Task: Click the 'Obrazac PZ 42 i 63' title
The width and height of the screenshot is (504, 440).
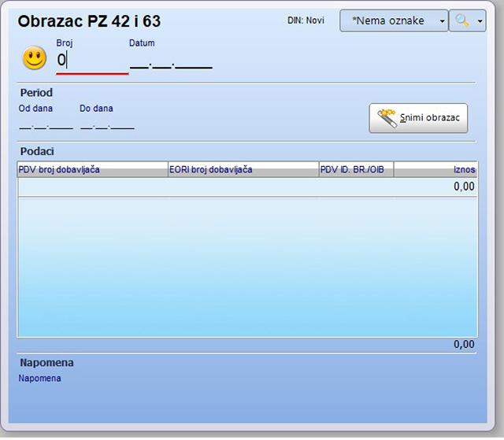Action: 89,21
